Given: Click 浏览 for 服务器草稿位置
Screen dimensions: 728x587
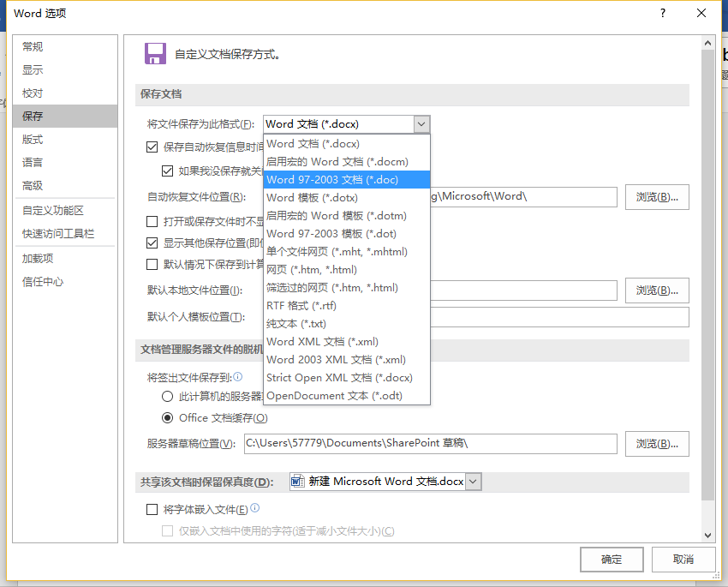Looking at the screenshot, I should tap(657, 444).
